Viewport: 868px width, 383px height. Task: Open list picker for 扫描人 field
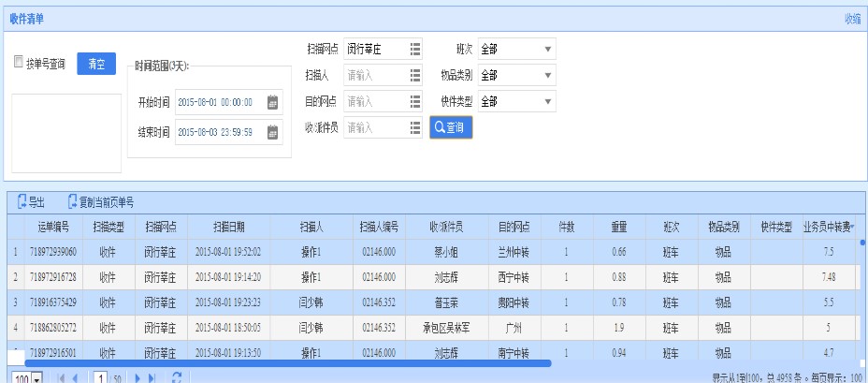pyautogui.click(x=415, y=75)
